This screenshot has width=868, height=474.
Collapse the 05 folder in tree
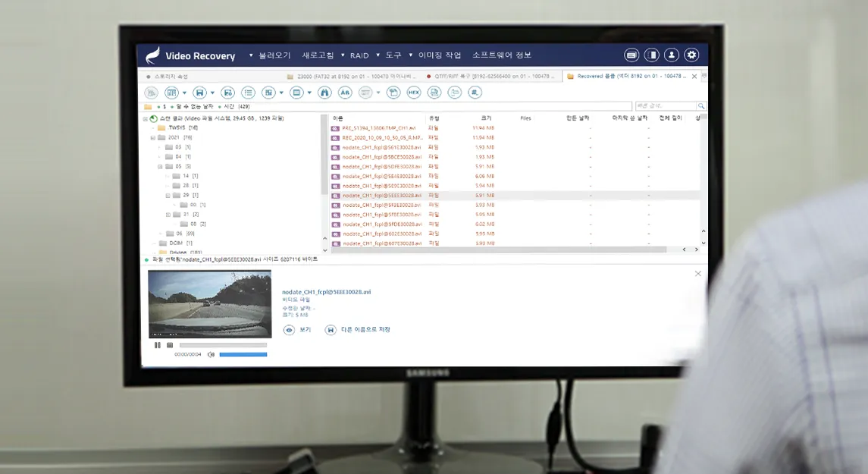[160, 166]
